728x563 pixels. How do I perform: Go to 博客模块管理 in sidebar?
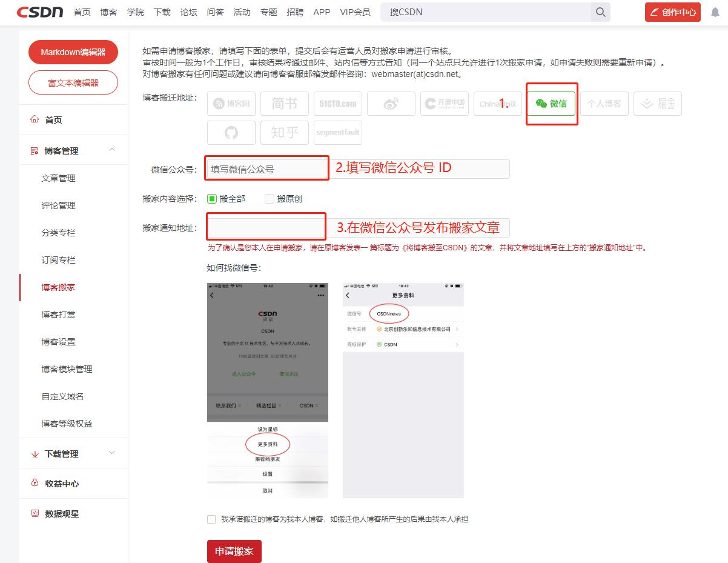point(67,369)
